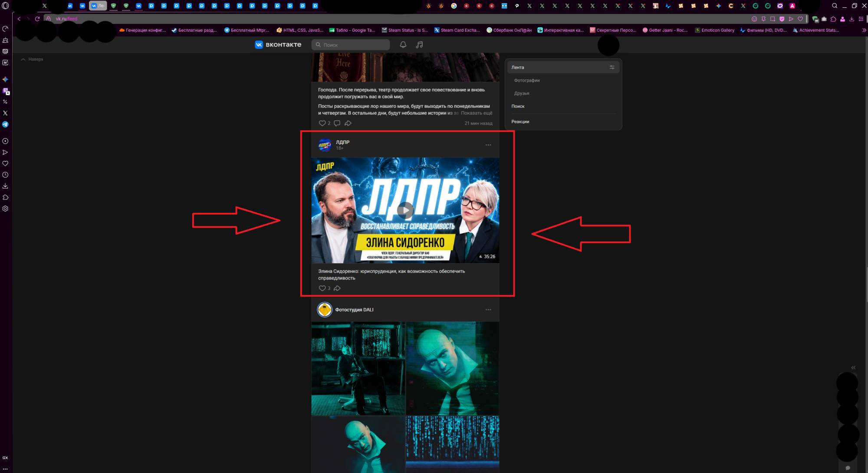The image size is (868, 473).
Task: Share the theatre post via arrow icon
Action: [x=348, y=123]
